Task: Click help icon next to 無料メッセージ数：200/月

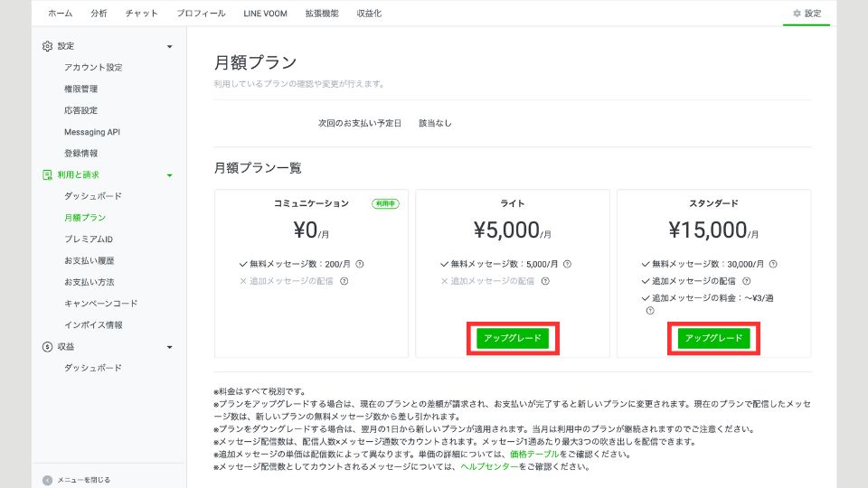Action: coord(360,265)
